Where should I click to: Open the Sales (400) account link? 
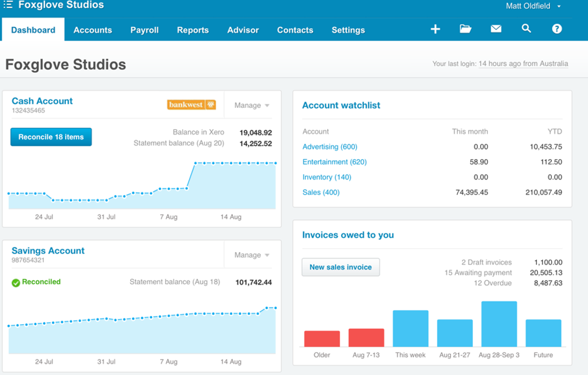[321, 192]
